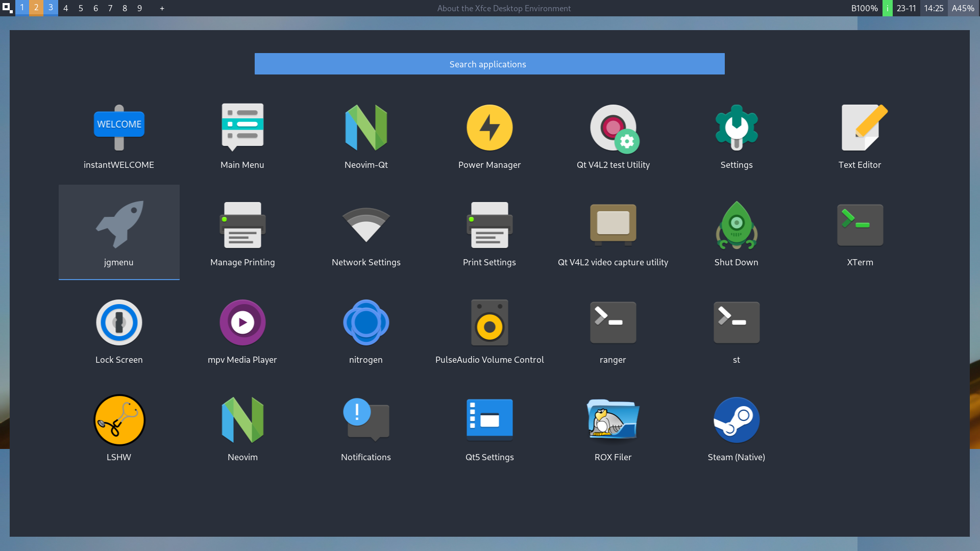The image size is (980, 551).
Task: Launch instantWELCOME app icon
Action: point(119,128)
